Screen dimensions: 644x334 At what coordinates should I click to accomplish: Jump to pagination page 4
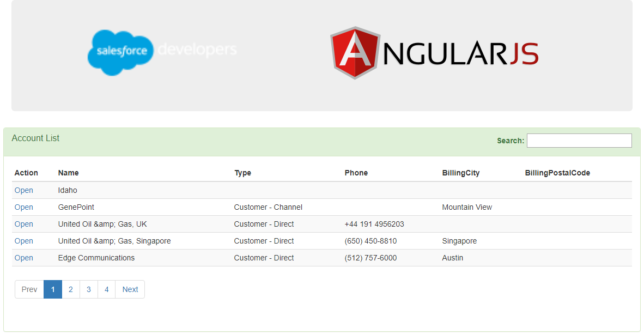tap(106, 289)
